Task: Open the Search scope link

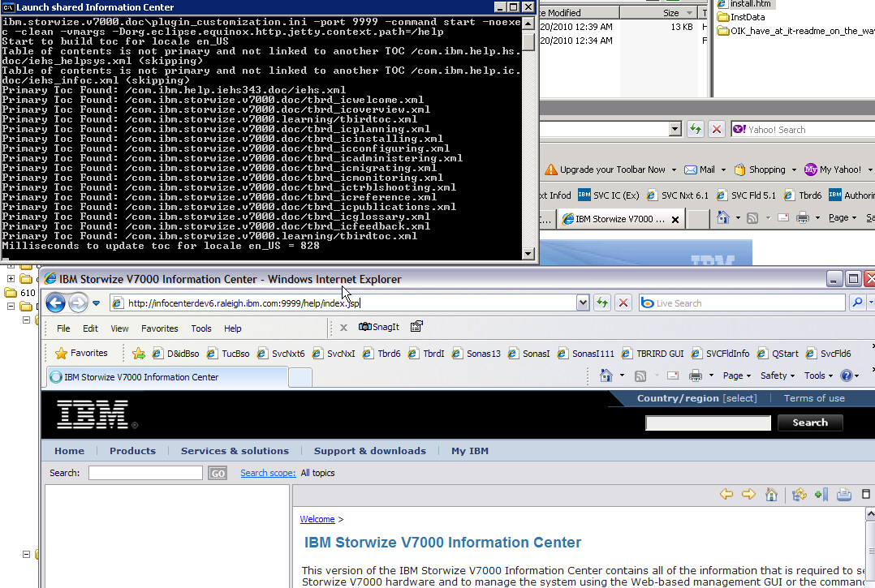Action: [268, 473]
